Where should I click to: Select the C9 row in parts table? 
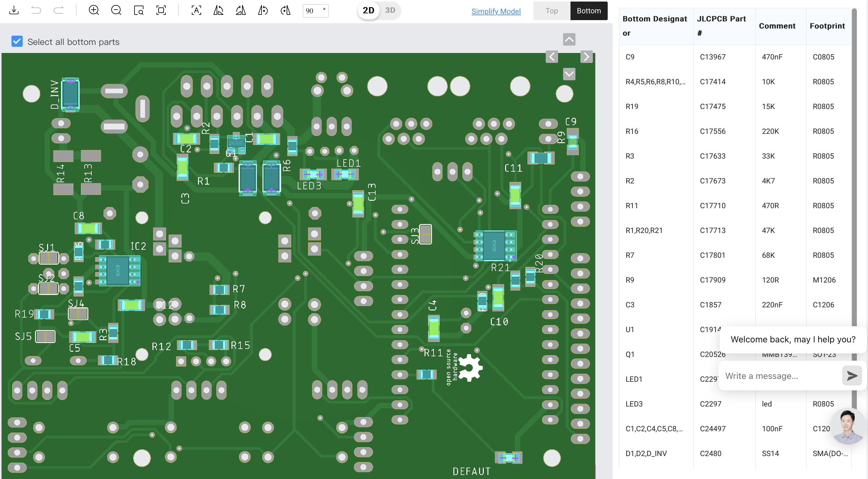tap(735, 57)
